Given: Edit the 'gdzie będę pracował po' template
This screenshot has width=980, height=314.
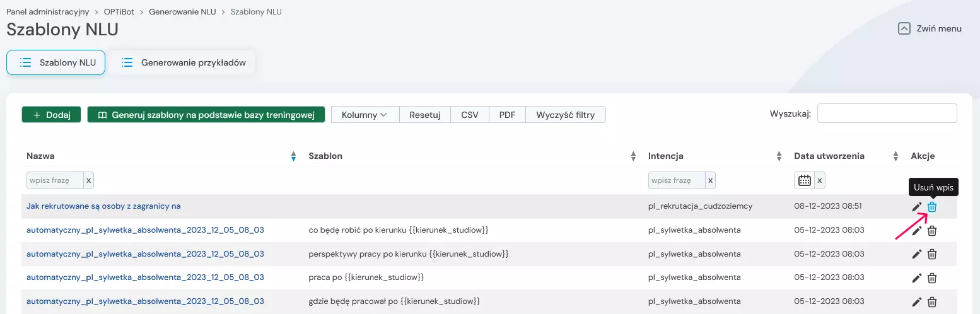Looking at the screenshot, I should point(916,302).
